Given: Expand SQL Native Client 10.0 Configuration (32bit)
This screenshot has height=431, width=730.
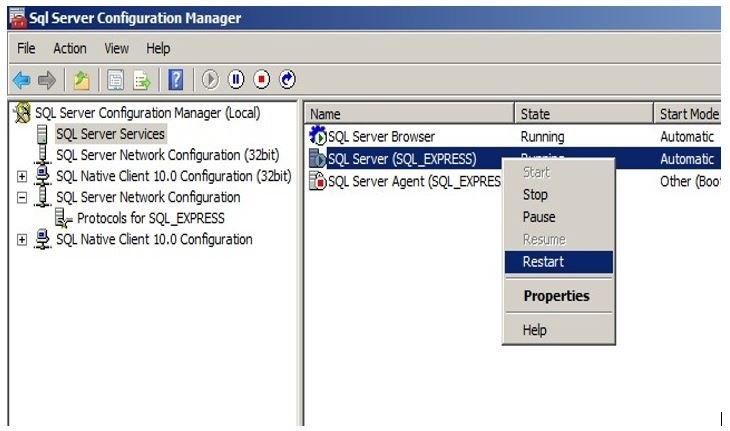Looking at the screenshot, I should point(22,176).
